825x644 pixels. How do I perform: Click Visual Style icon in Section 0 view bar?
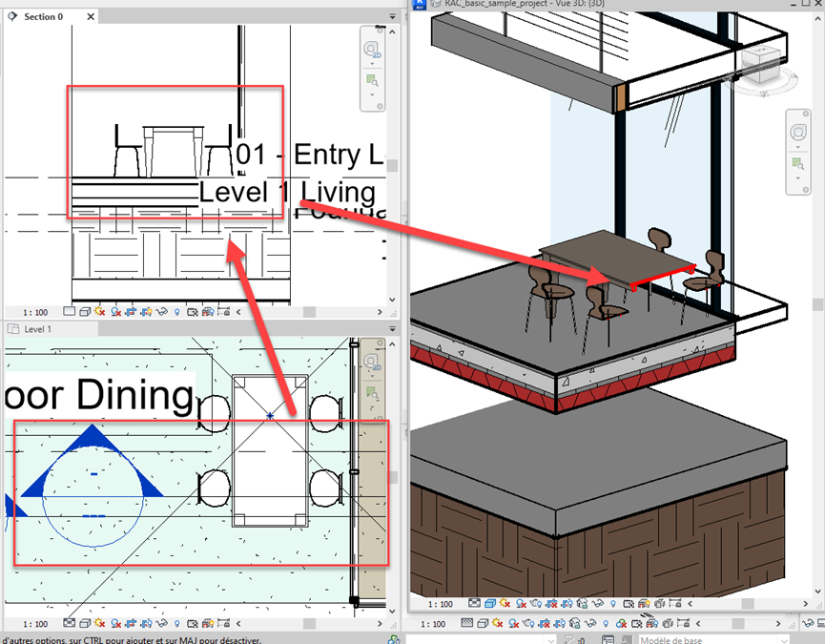pos(84,311)
